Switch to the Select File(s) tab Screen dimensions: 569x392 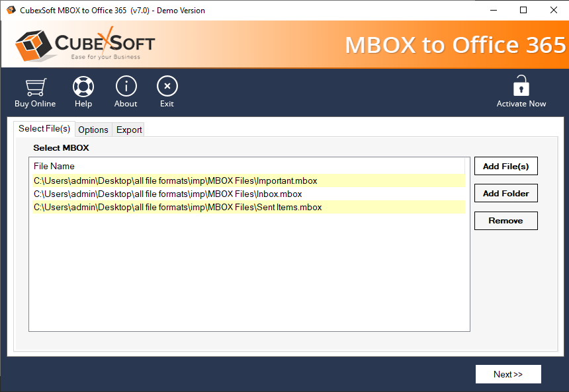[x=44, y=129]
